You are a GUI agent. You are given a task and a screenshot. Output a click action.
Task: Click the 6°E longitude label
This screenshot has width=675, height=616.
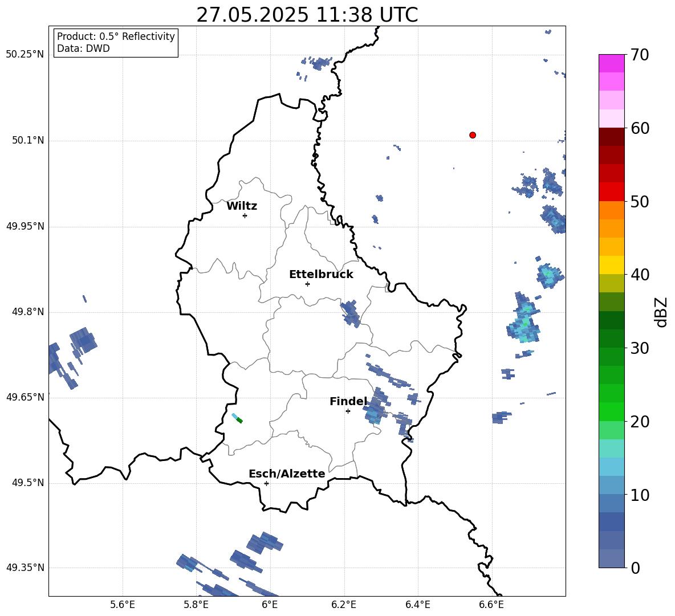point(270,605)
